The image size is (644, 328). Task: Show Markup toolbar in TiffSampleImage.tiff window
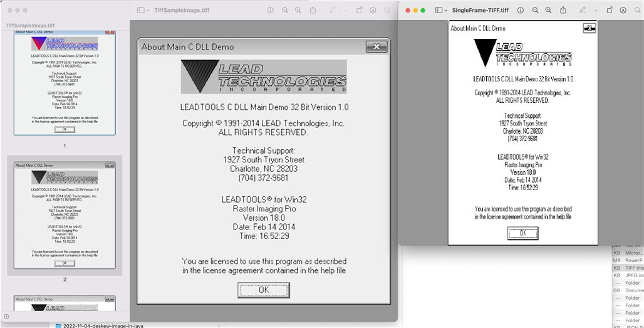pos(373,10)
